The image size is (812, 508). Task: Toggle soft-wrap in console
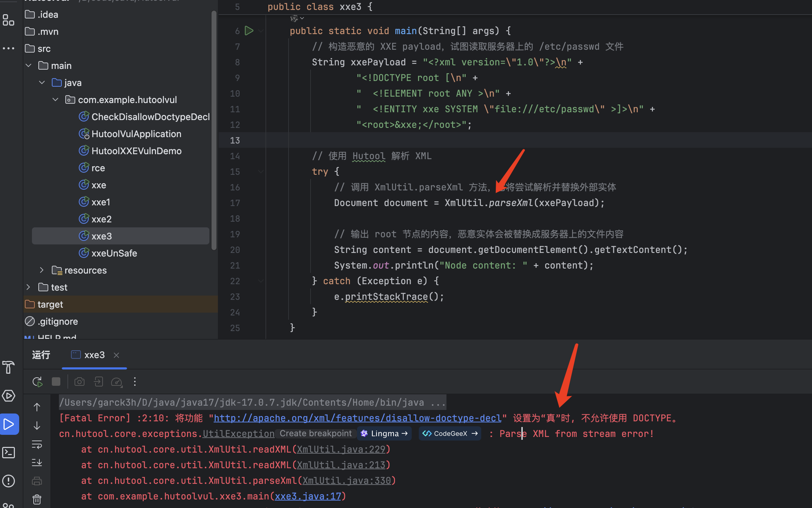coord(37,444)
